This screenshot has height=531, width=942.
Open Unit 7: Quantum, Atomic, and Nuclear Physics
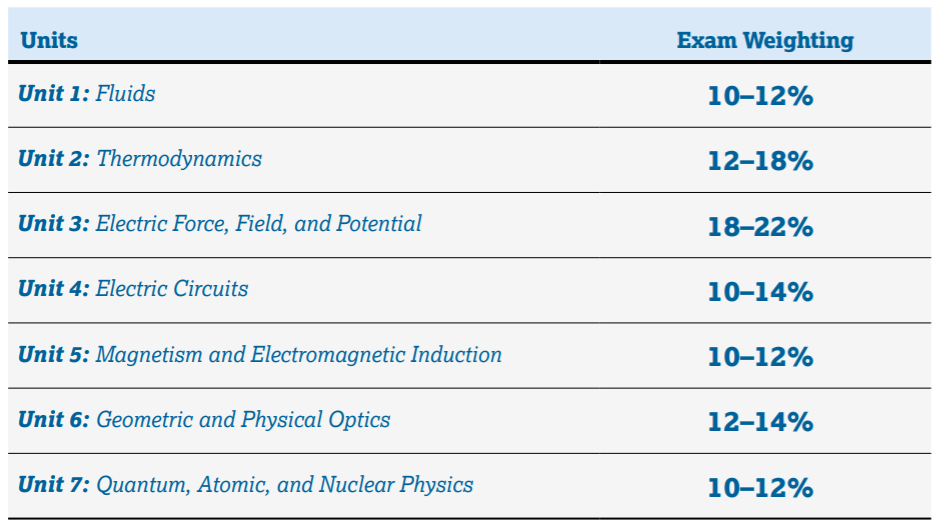246,484
